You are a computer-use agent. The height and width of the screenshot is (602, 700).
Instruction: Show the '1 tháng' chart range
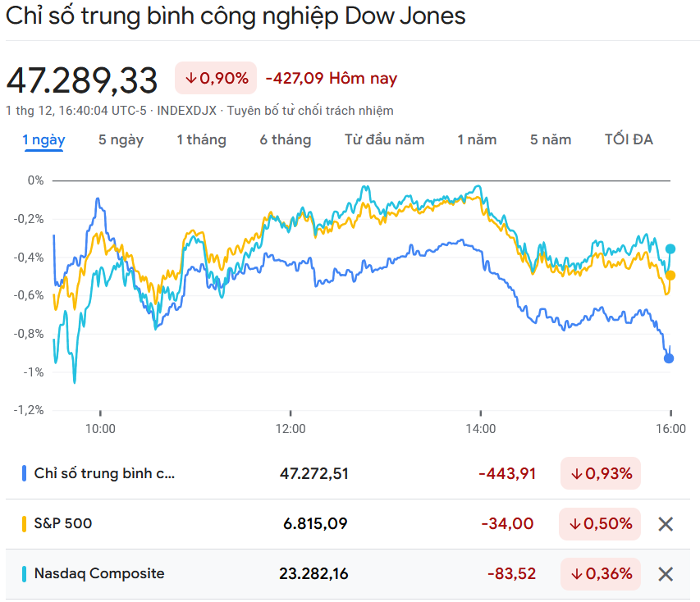point(201,139)
